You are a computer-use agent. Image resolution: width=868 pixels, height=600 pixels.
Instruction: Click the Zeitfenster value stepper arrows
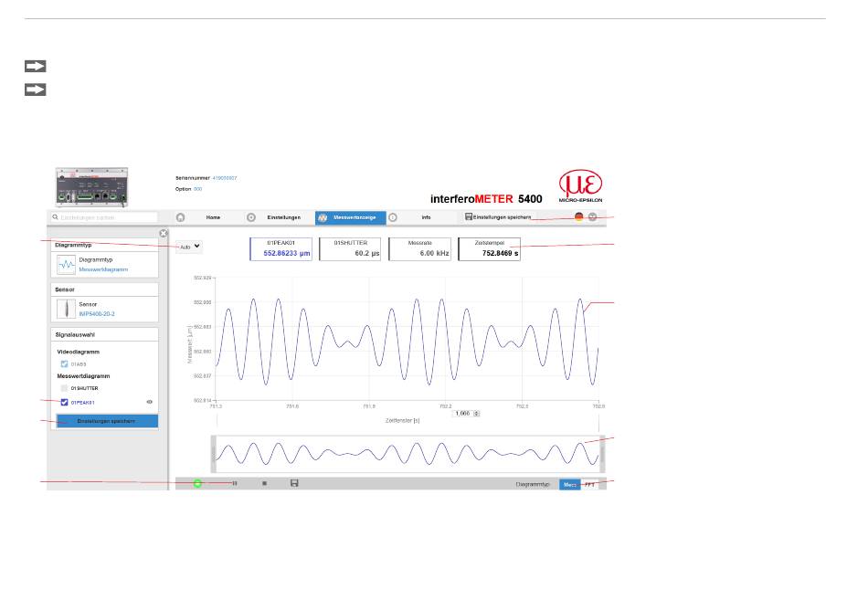click(x=477, y=414)
